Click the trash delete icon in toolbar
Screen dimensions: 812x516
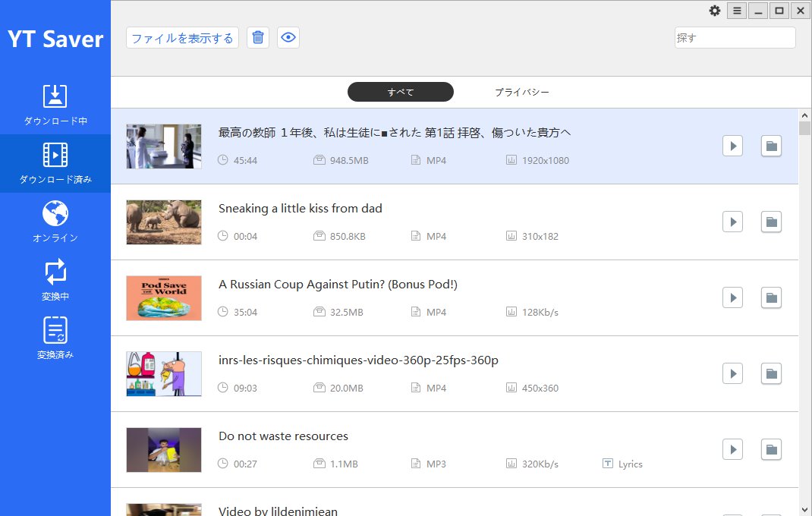point(258,37)
